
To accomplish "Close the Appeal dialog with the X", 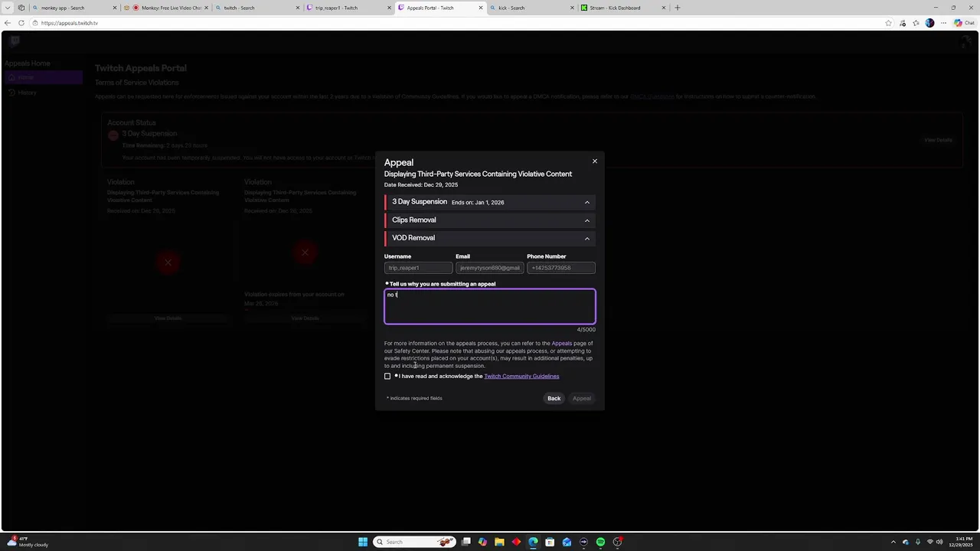I will (x=594, y=161).
